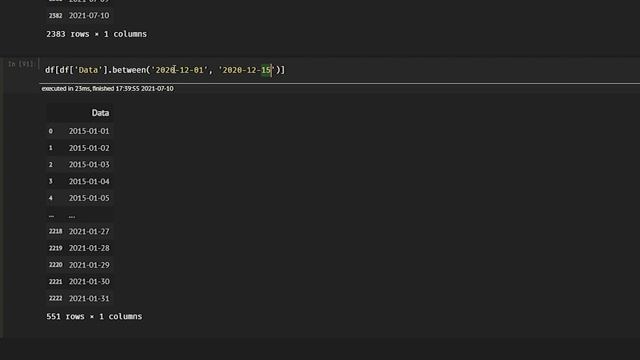Click the In [91] cell prompt
640x360 pixels.
(20, 64)
